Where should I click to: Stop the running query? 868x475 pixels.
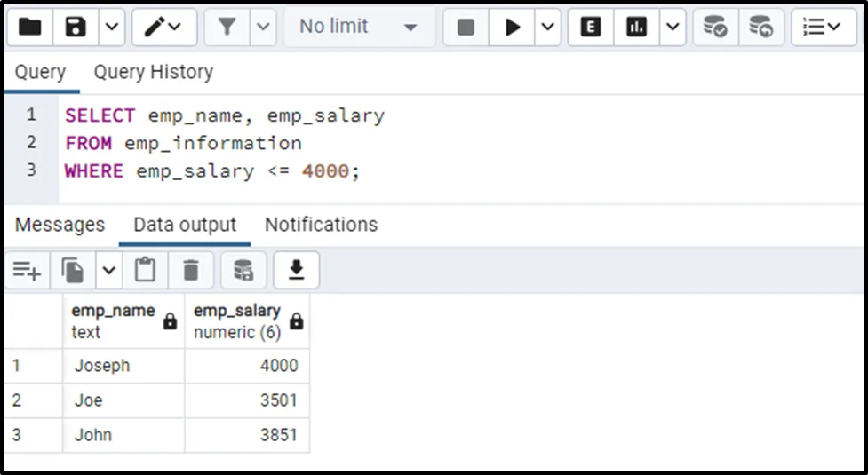coord(466,28)
